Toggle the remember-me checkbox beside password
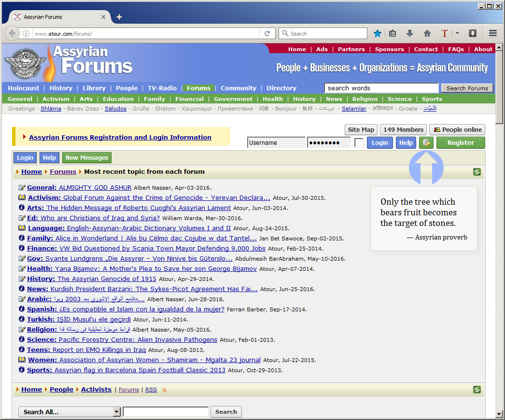 click(x=359, y=143)
